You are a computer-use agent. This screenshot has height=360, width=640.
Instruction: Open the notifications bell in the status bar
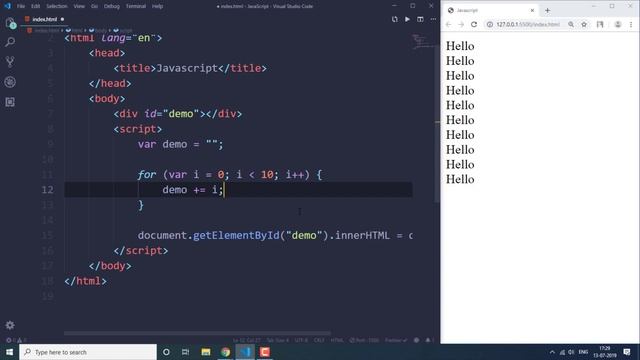(428, 340)
